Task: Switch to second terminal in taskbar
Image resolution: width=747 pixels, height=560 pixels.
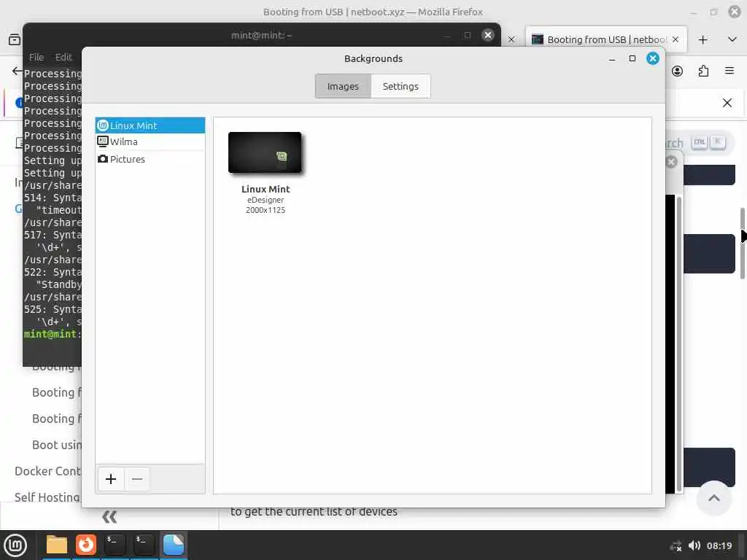Action: 144,545
